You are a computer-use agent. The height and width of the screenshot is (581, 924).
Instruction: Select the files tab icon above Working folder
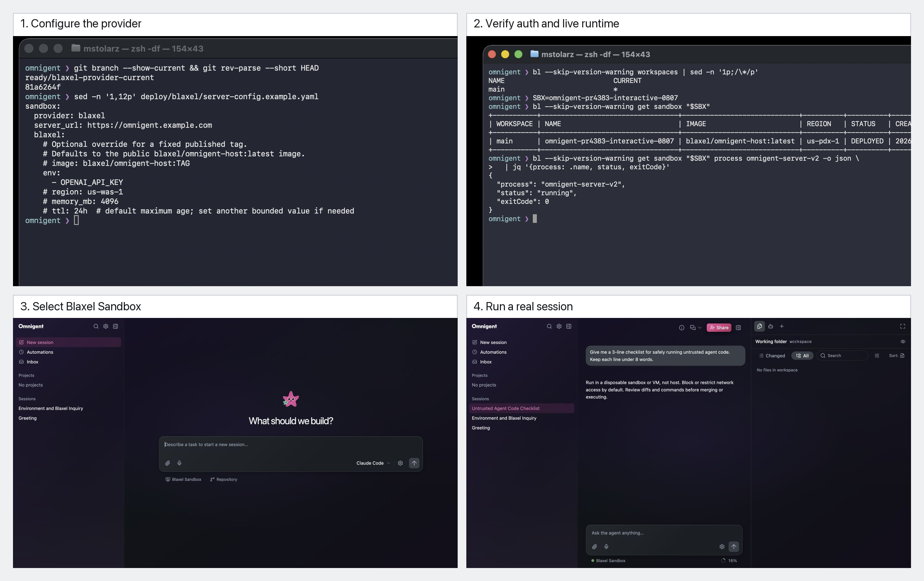coord(759,326)
